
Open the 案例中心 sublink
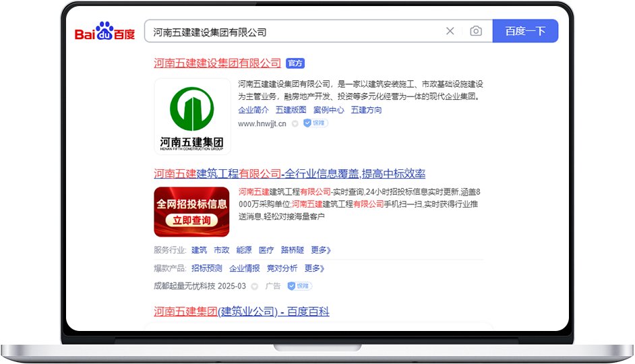pos(328,110)
